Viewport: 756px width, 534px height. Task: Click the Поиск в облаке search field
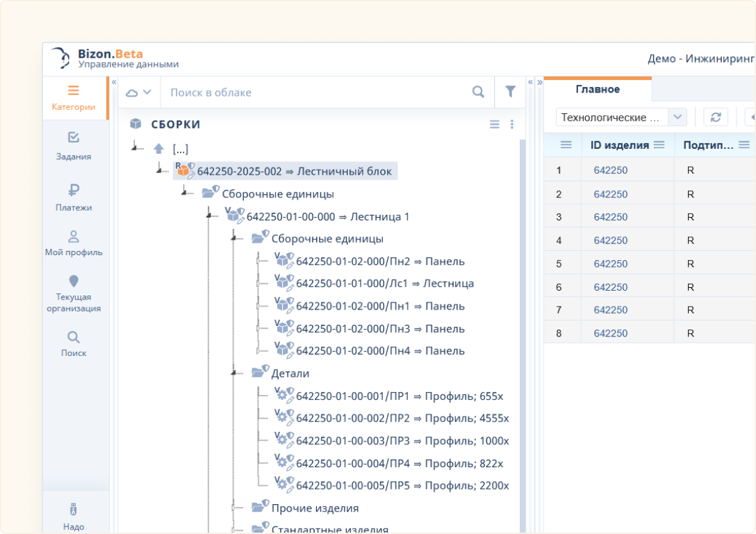tap(316, 92)
